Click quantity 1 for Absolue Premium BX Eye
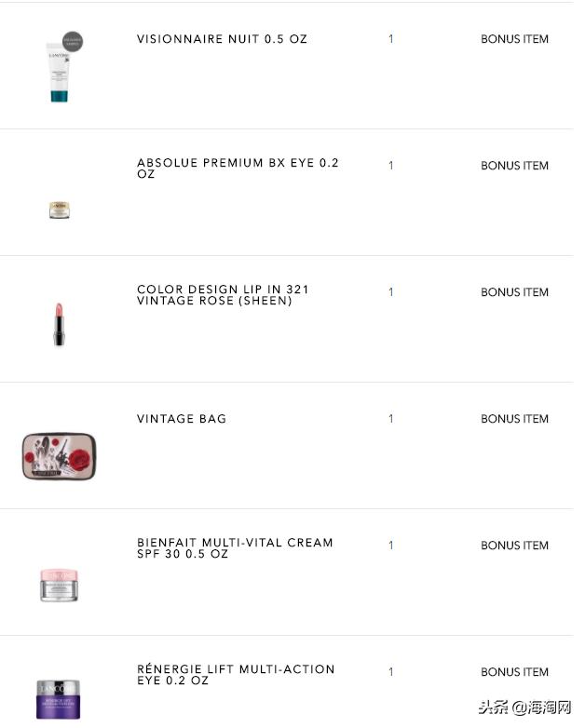The width and height of the screenshot is (585, 728). tap(391, 166)
